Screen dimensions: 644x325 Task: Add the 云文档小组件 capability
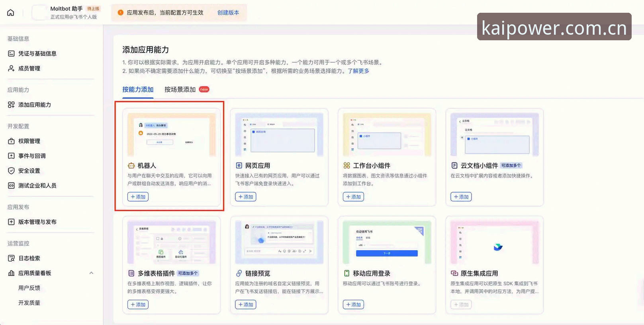click(x=461, y=197)
